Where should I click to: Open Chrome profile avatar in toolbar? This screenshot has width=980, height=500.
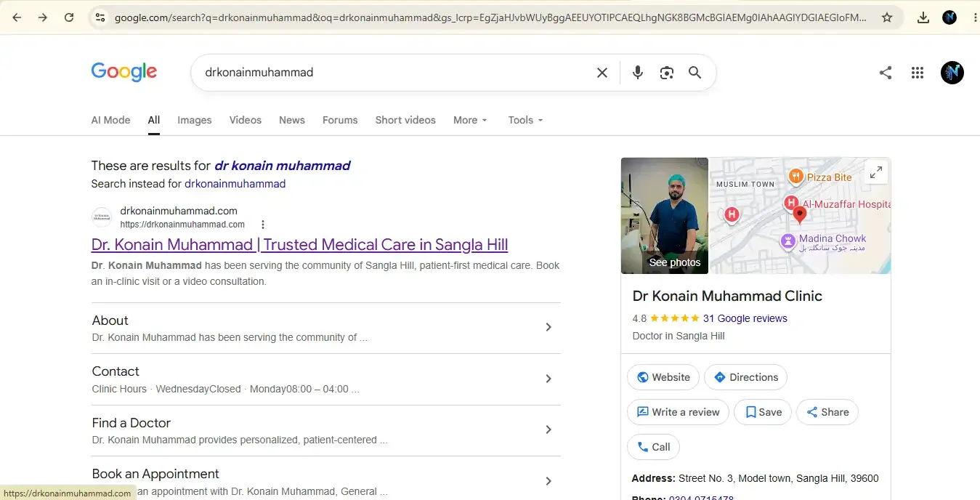(949, 17)
